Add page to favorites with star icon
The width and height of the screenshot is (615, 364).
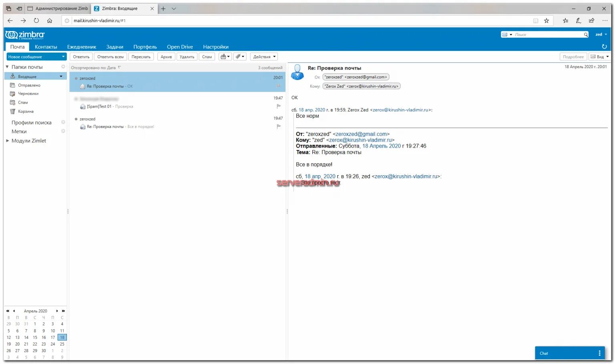[x=547, y=20]
